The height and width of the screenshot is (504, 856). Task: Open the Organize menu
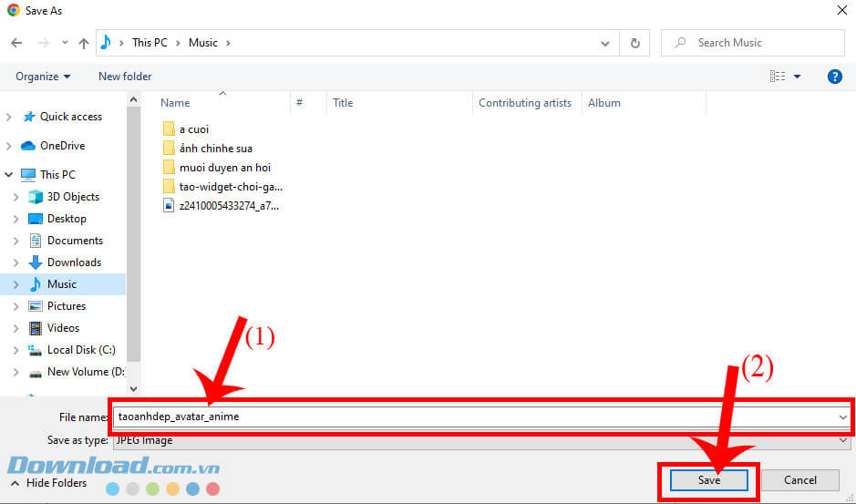[x=42, y=77]
